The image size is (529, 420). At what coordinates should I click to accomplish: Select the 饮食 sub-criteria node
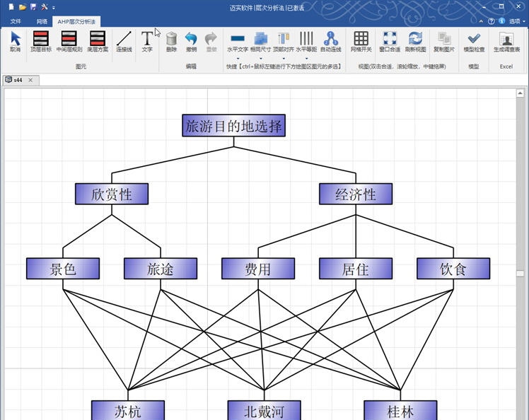[x=453, y=269]
